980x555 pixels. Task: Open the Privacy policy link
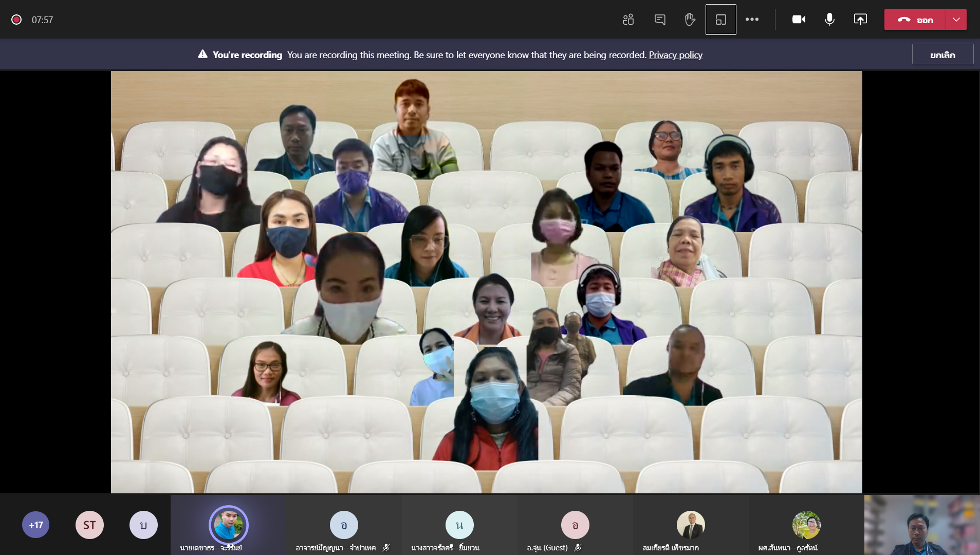point(675,54)
